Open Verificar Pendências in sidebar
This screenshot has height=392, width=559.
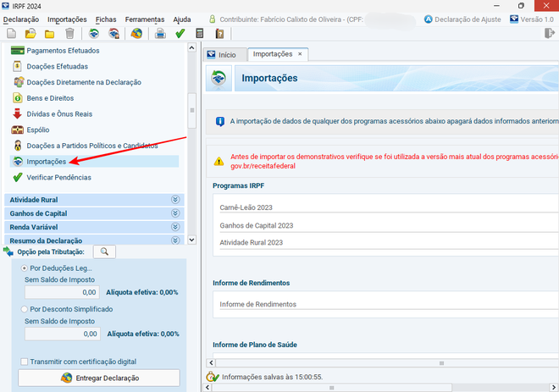58,178
